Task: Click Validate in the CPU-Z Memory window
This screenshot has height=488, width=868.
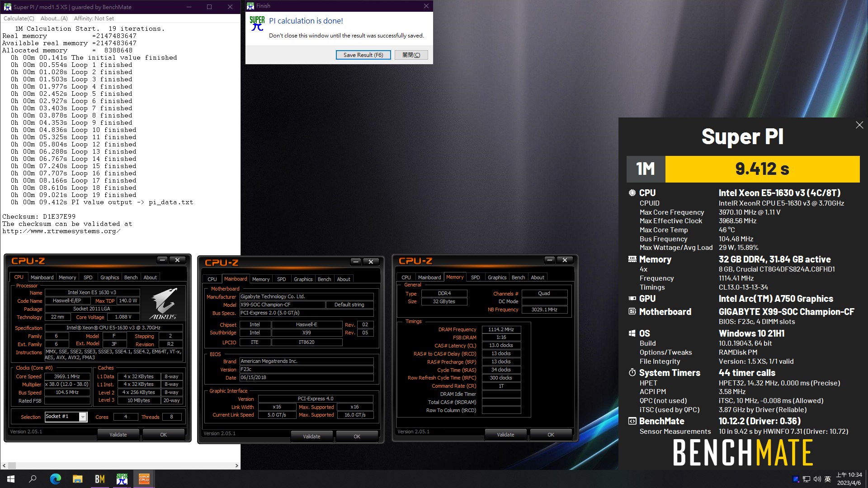Action: click(x=505, y=435)
